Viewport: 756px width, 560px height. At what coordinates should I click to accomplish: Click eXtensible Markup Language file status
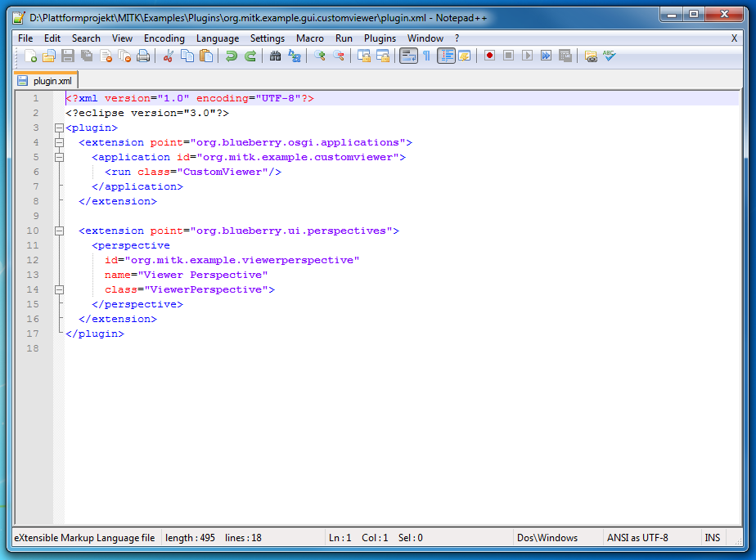coord(84,538)
